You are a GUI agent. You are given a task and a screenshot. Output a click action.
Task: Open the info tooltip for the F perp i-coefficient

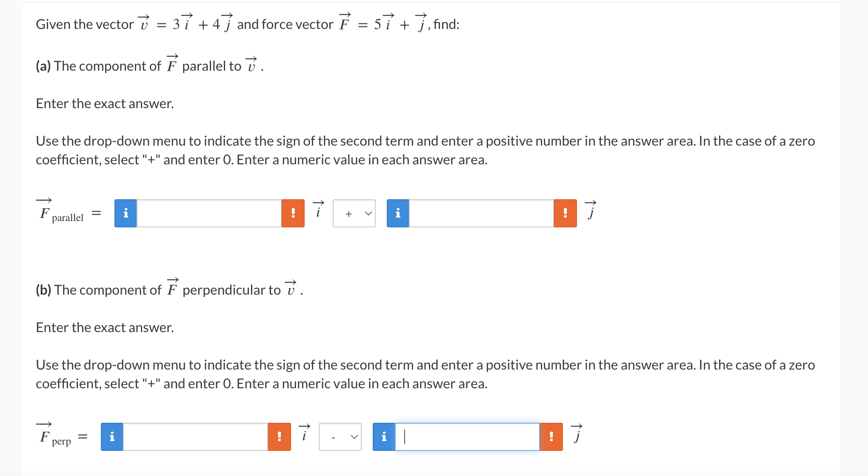112,436
